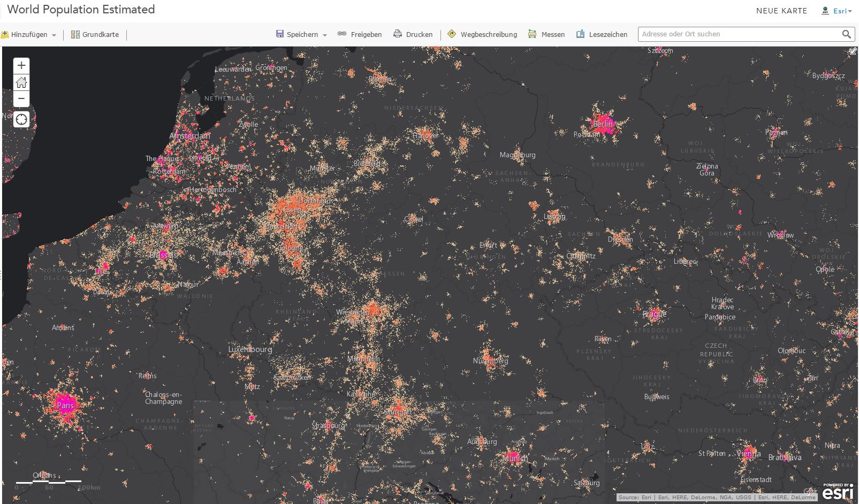Viewport: 859px width, 504px height.
Task: Click the Grundkarte menu entry
Action: 100,34
